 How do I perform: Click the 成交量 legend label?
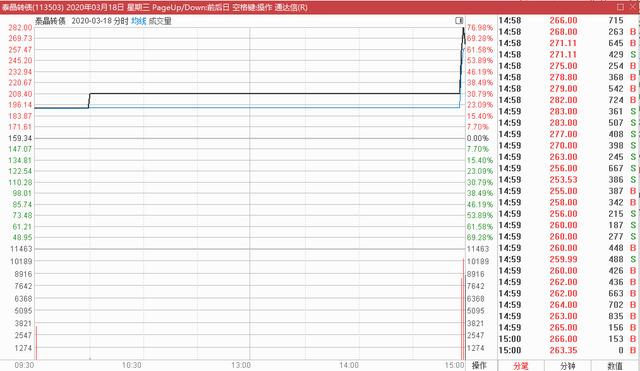[x=160, y=21]
